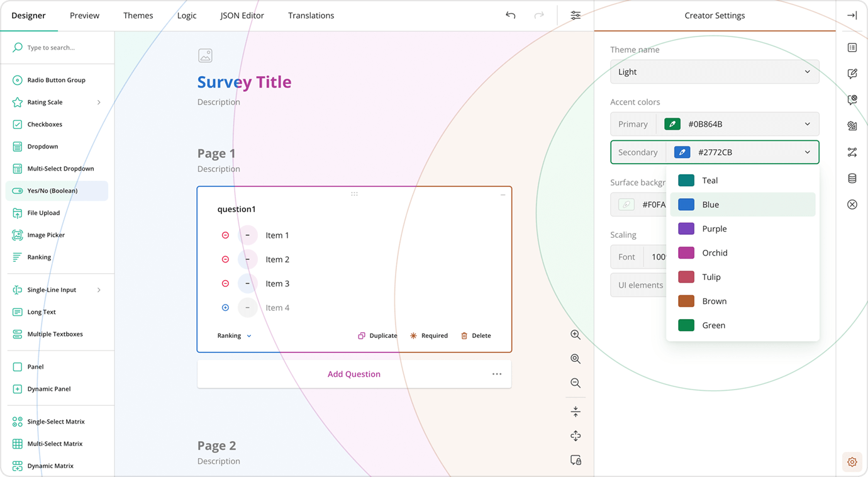Select the Purple accent color swatch
The image size is (868, 477).
click(x=687, y=228)
